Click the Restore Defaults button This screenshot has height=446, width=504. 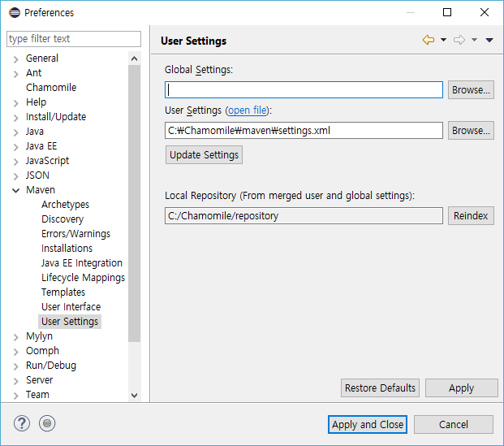(380, 388)
